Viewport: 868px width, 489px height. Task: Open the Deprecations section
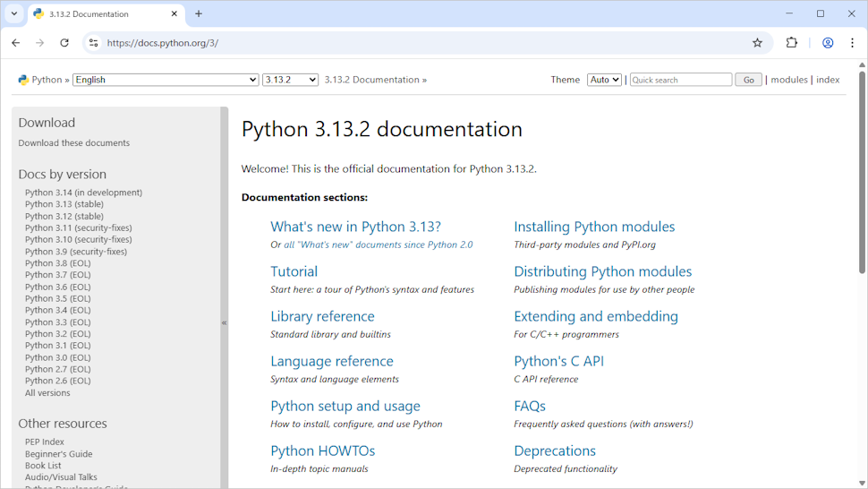click(x=555, y=451)
